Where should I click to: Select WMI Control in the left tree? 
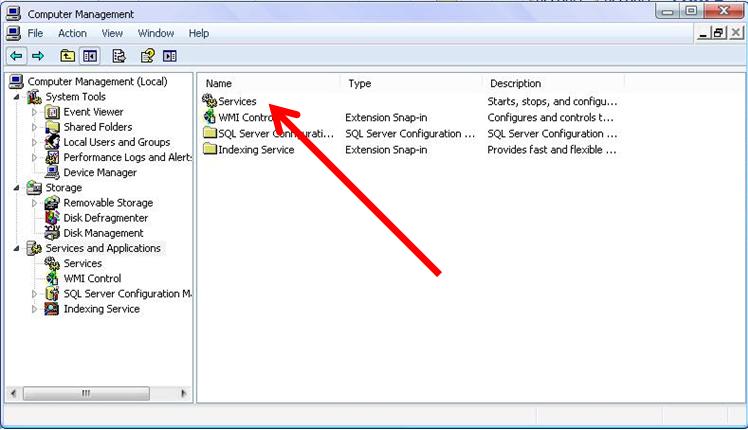pyautogui.click(x=92, y=278)
